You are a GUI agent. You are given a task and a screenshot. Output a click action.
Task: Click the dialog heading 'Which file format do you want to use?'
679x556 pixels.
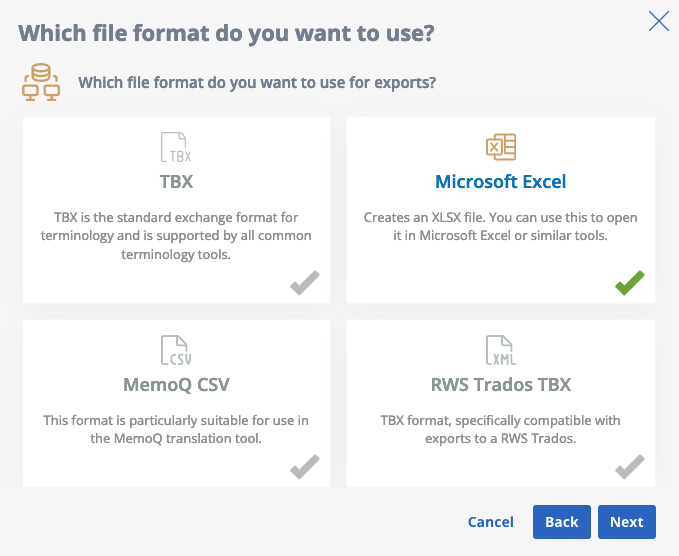pyautogui.click(x=226, y=33)
